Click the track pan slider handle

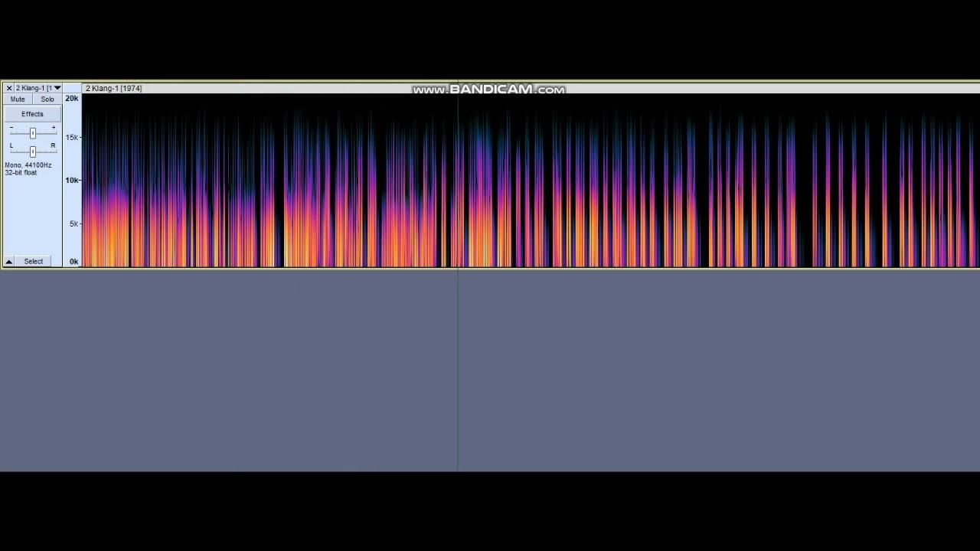tap(32, 151)
